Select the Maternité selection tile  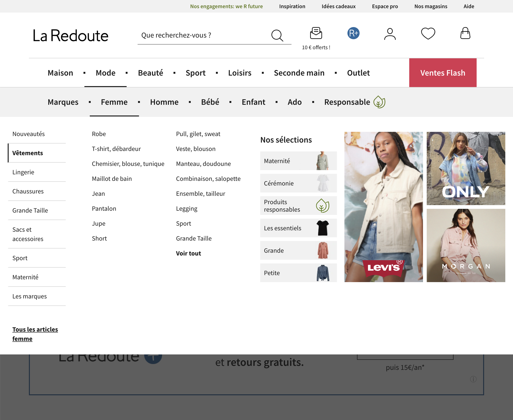coord(298,161)
